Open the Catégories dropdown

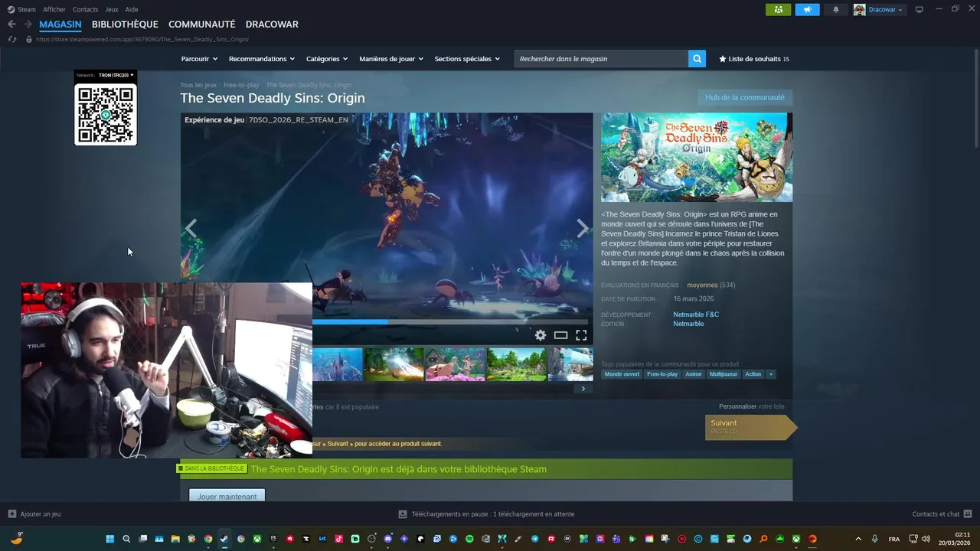(x=327, y=59)
